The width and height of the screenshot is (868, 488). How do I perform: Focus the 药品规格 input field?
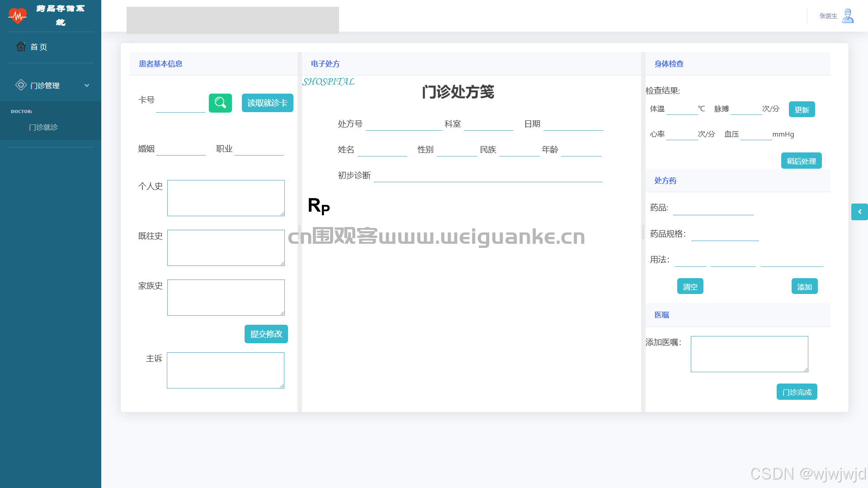[725, 234]
